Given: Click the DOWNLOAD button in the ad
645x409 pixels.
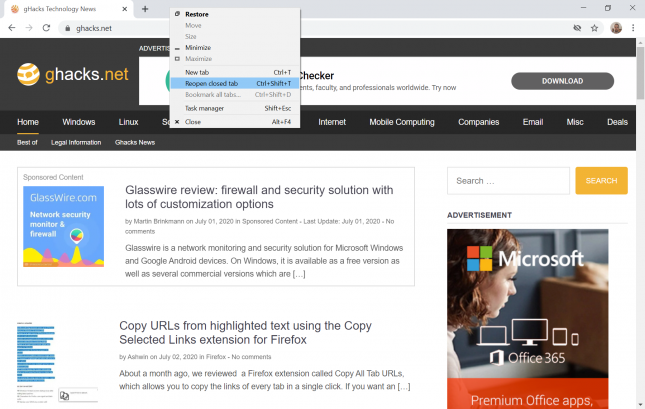Looking at the screenshot, I should (562, 81).
